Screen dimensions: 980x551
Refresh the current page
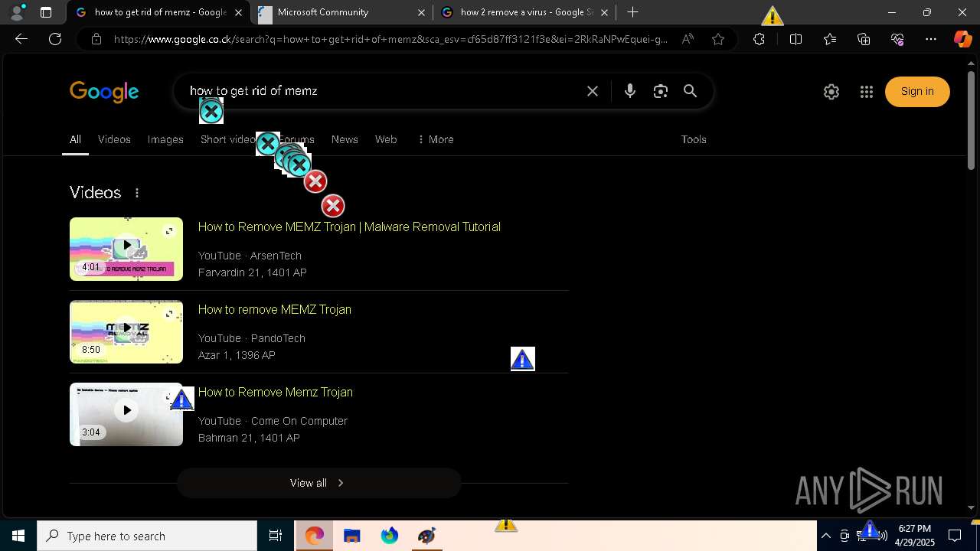coord(55,39)
